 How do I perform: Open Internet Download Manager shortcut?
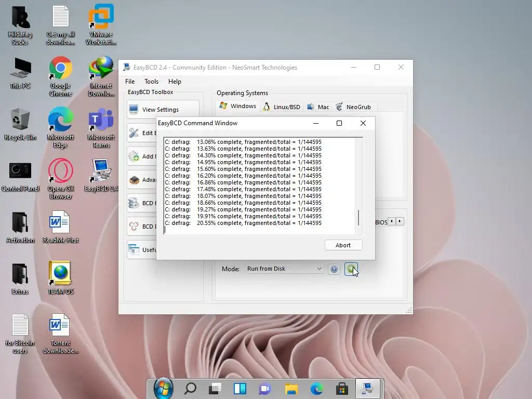pos(101,77)
